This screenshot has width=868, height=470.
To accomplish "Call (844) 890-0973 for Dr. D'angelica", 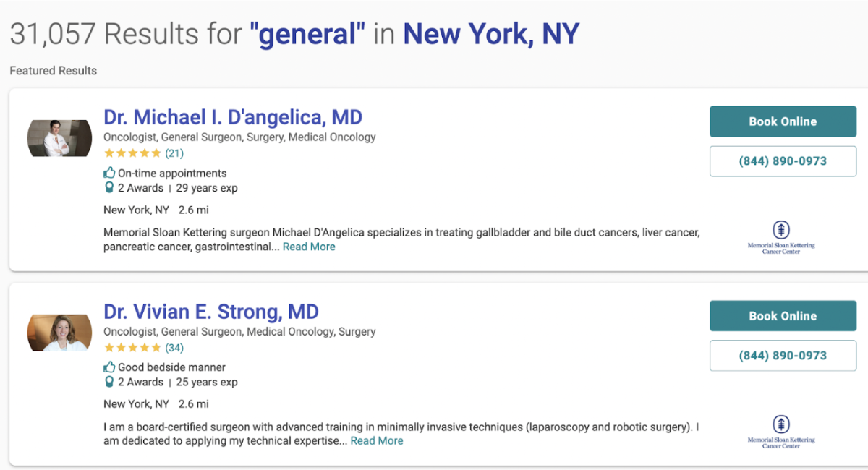I will point(783,161).
